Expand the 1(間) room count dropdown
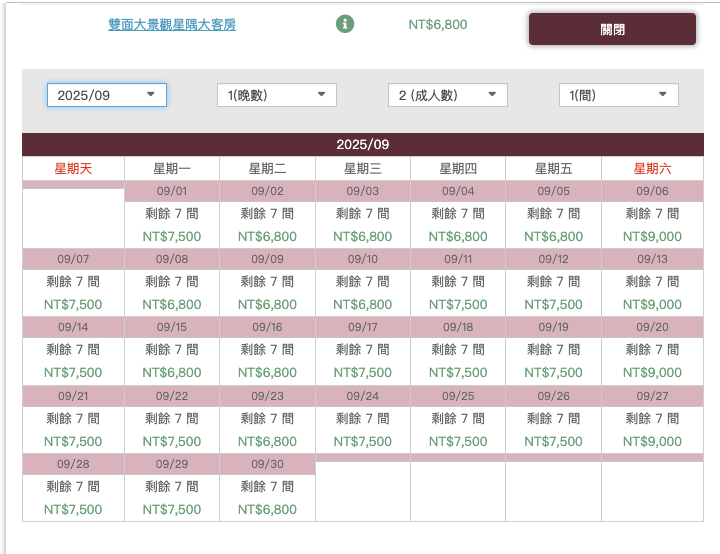This screenshot has width=720, height=554. (x=618, y=95)
